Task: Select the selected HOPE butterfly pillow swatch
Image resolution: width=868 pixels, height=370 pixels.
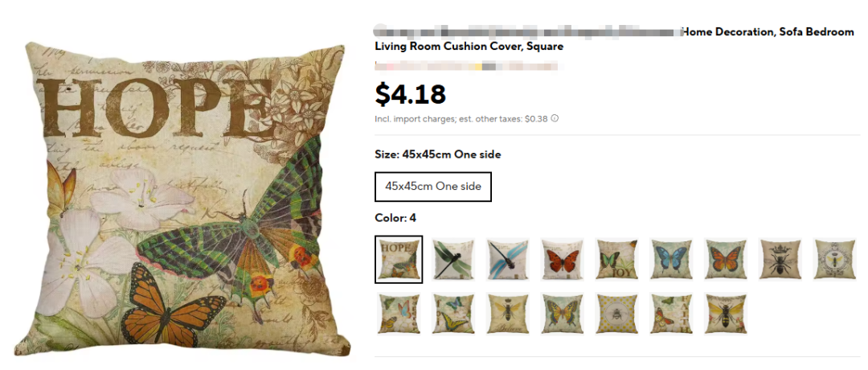Action: point(399,259)
